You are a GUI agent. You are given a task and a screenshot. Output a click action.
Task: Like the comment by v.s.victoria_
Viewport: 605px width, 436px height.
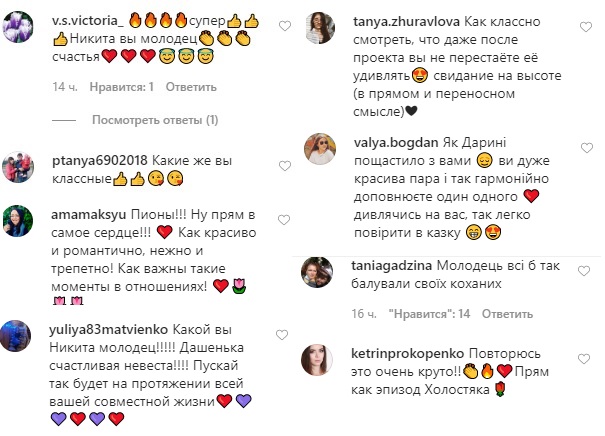click(284, 22)
